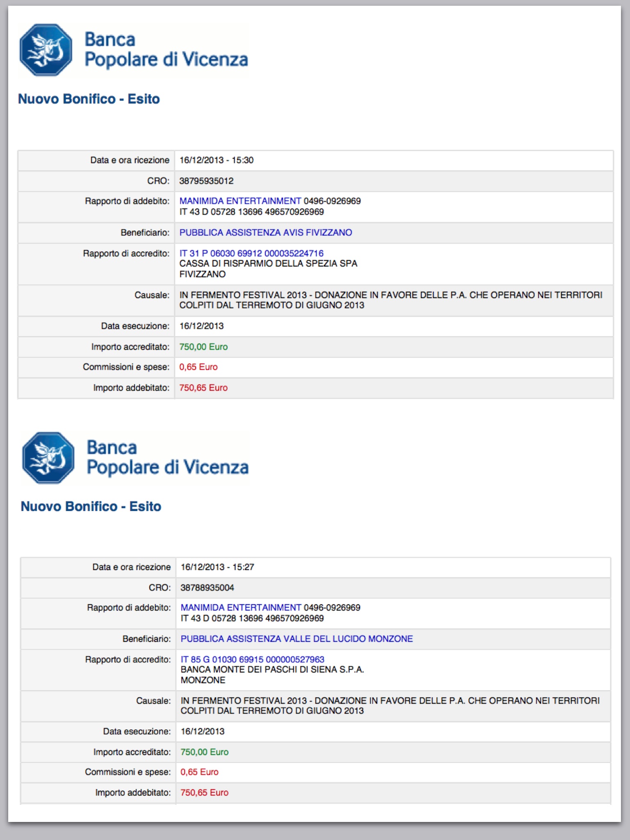630x840 pixels.
Task: Click the execution date in the Valle del Lucido transfer
Action: pos(203,731)
